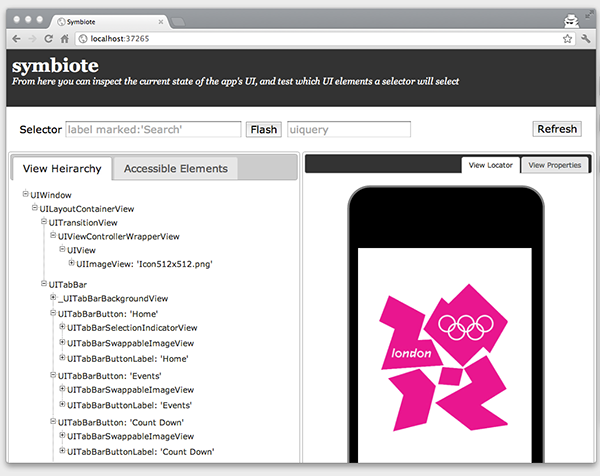Click the uiquery input field

[x=349, y=129]
